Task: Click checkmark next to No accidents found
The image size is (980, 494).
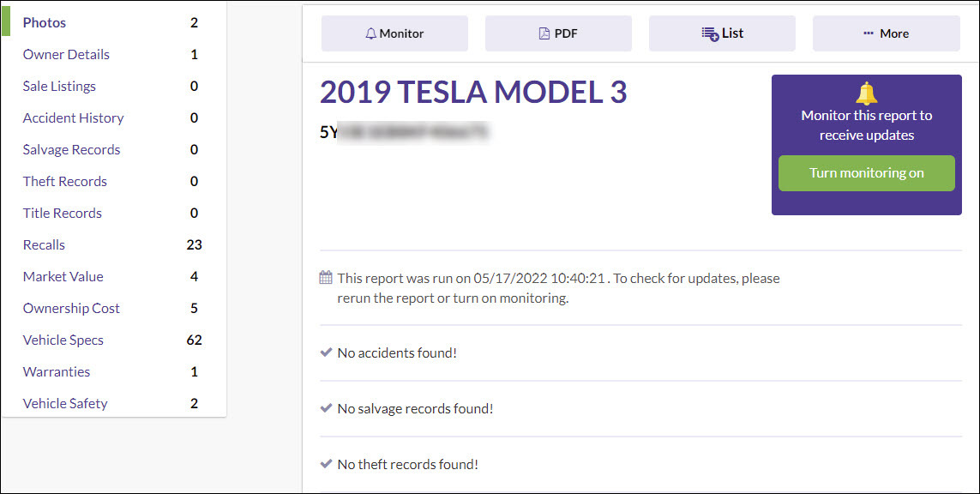Action: click(x=326, y=352)
